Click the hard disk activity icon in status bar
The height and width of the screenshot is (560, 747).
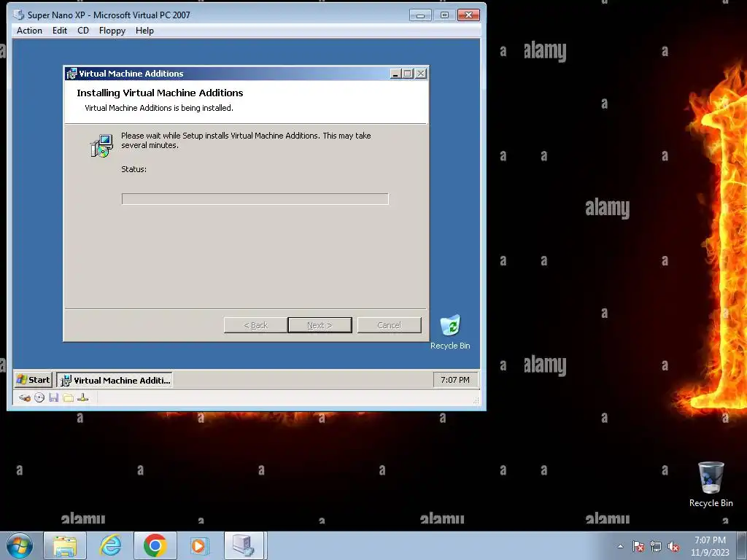[x=24, y=397]
